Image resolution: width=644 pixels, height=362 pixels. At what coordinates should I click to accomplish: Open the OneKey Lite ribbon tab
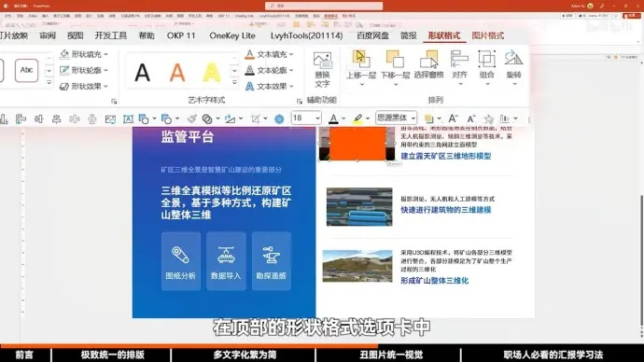click(232, 35)
